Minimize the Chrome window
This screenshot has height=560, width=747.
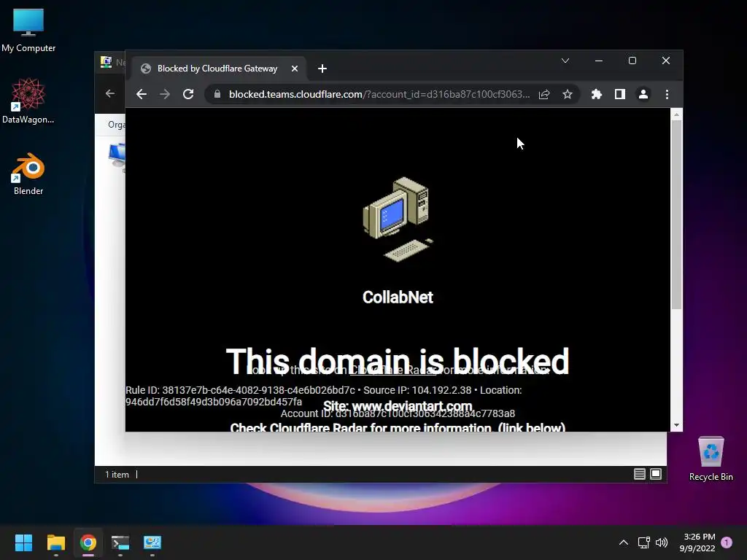click(599, 61)
